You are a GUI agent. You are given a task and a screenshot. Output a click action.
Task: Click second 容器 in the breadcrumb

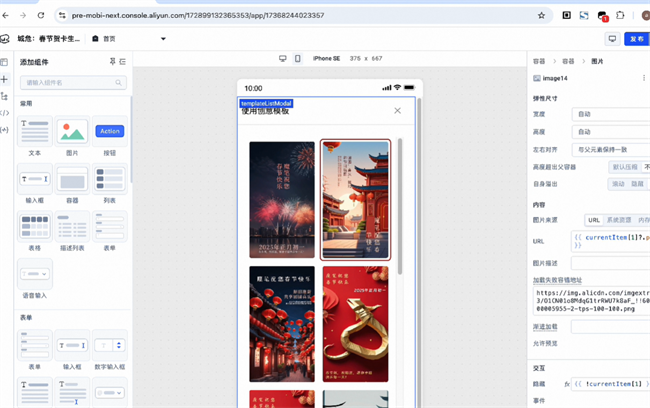568,61
